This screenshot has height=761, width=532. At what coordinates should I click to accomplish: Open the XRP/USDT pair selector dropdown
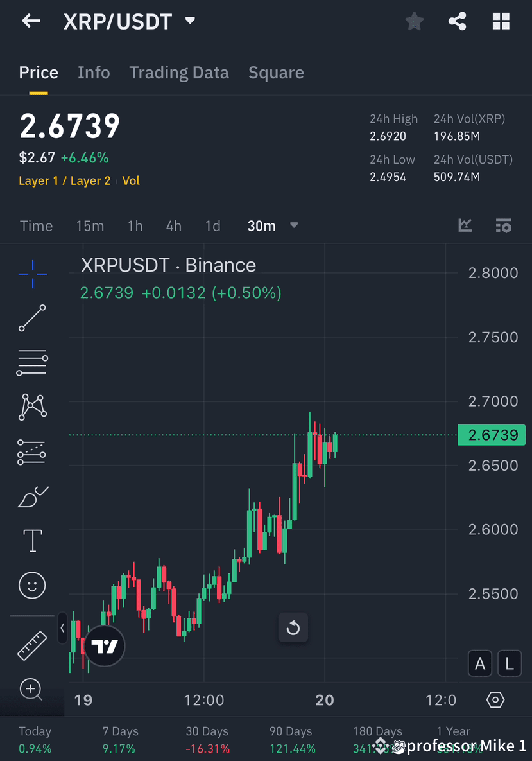pos(189,21)
